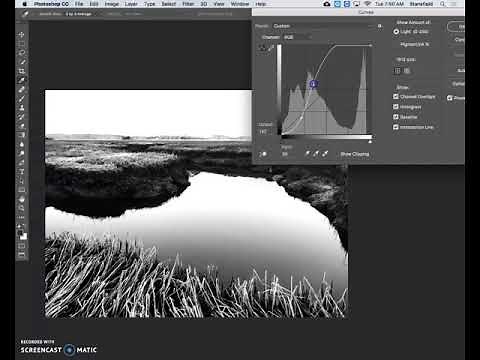Screen dimensions: 480x360
Task: Open Curves preset options gear menu
Action: (x=380, y=26)
